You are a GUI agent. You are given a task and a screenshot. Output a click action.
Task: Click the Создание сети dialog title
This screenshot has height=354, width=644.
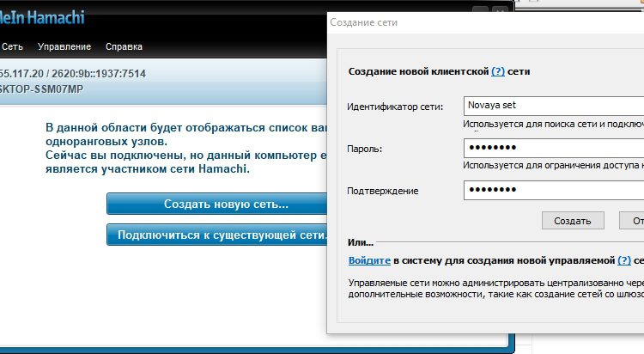pos(363,22)
